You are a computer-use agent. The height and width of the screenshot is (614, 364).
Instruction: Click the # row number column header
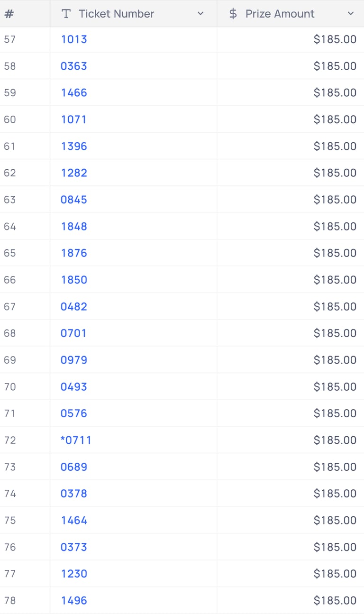pos(9,14)
